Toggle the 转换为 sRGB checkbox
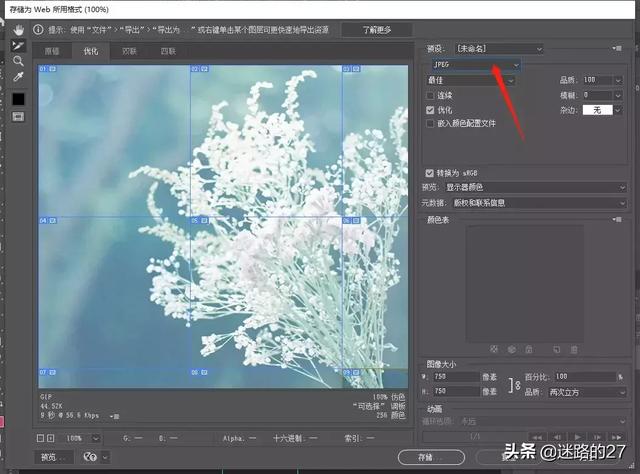Screen dimensions: 640x474 pos(430,172)
